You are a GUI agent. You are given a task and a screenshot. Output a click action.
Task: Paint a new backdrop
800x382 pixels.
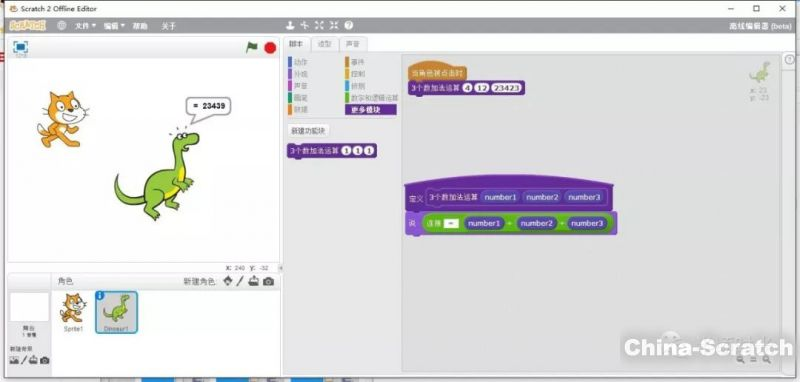pos(23,360)
